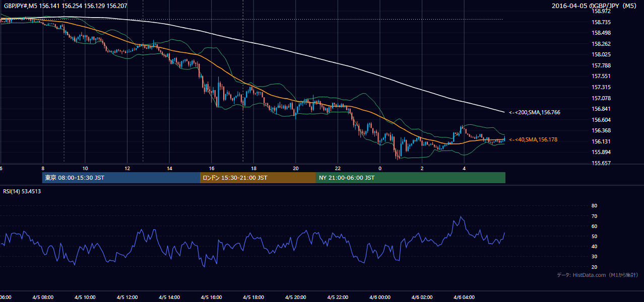Select the NY 21:00-06:00 JST session bar
This screenshot has width=644, height=302.
[411, 178]
